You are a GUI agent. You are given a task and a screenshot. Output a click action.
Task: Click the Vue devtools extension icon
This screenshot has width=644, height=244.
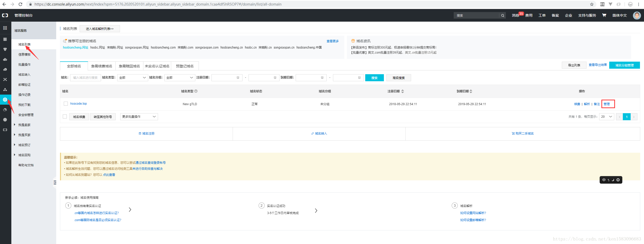click(x=610, y=4)
